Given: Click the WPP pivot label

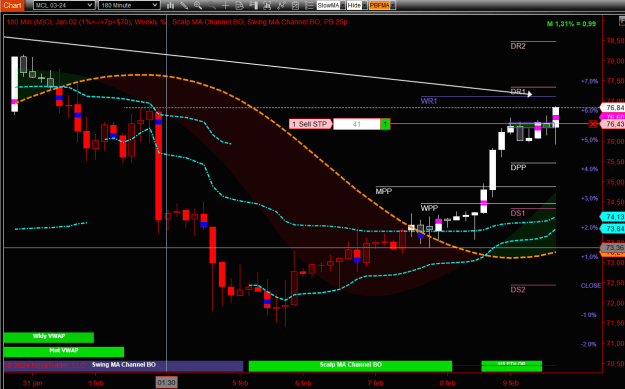Looking at the screenshot, I should click(429, 208).
